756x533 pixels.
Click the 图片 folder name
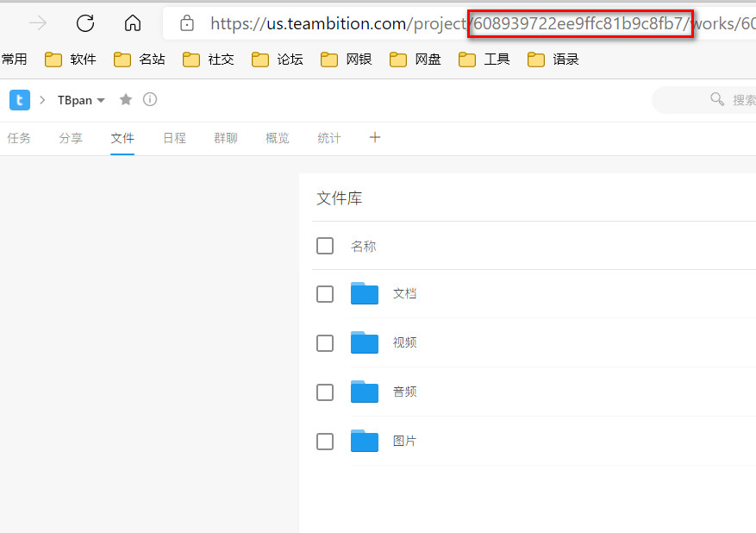(404, 442)
